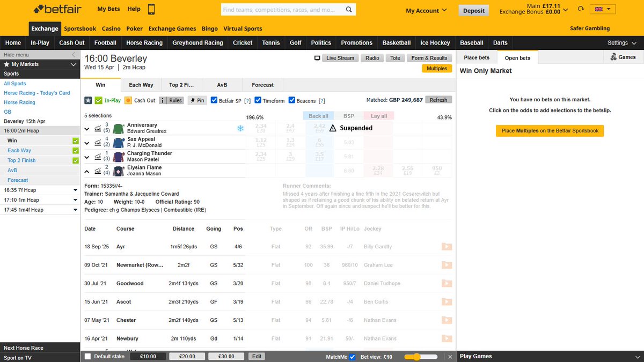Open the Place bets tab
Image resolution: width=644 pixels, height=362 pixels.
point(477,57)
